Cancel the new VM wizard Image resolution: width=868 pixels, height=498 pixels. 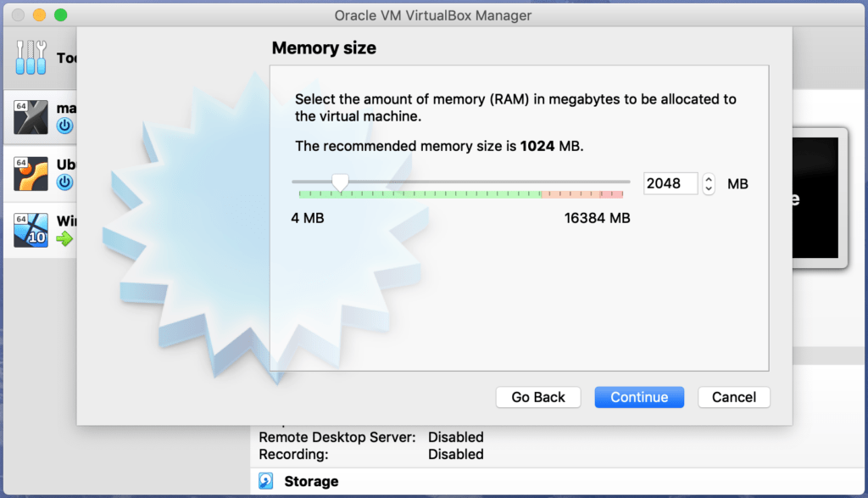click(x=734, y=397)
